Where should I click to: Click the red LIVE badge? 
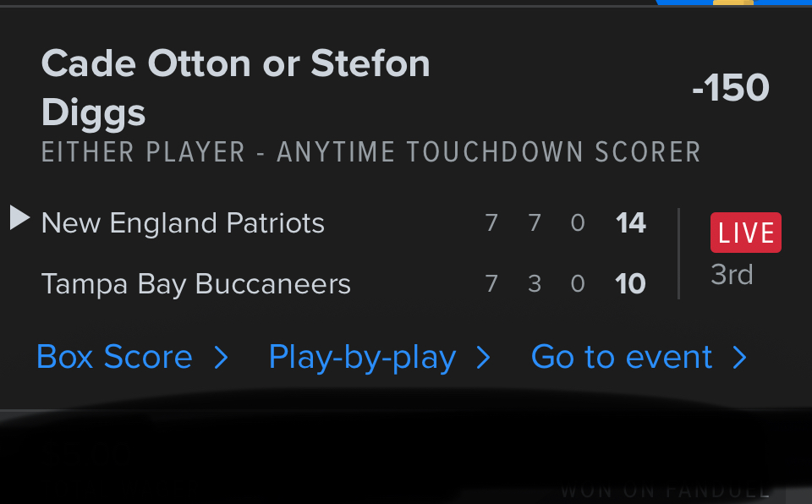(745, 233)
